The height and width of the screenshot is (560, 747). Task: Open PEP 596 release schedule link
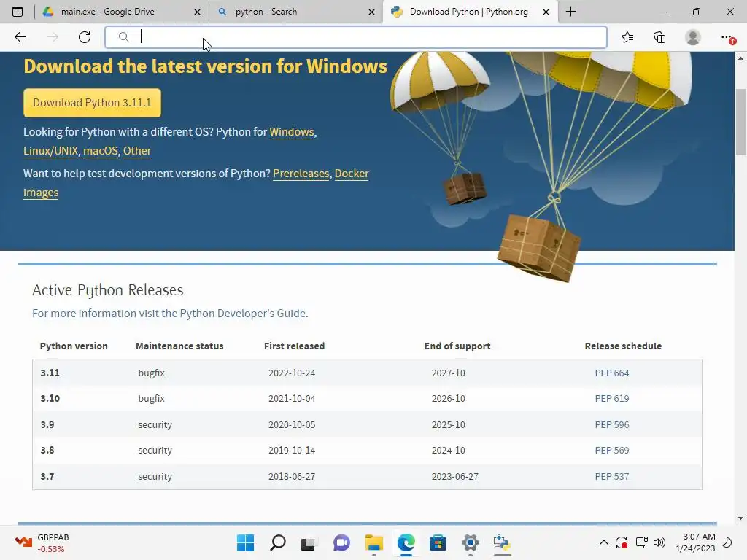(x=612, y=425)
